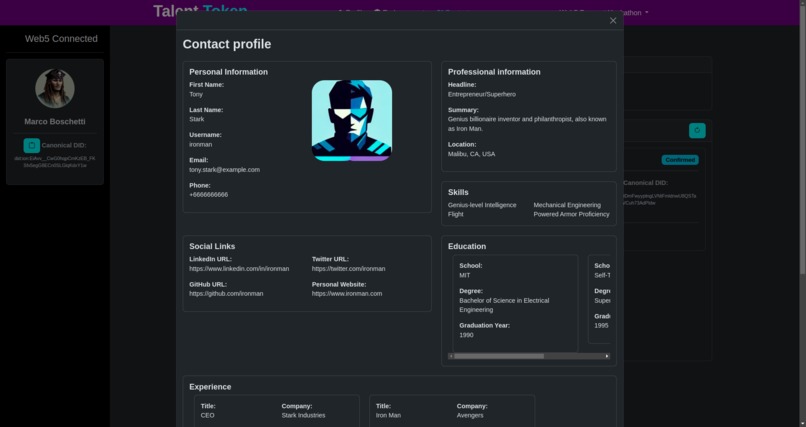Click the Education scrollbar left arrow
Screen dimensions: 806x427
coord(451,356)
